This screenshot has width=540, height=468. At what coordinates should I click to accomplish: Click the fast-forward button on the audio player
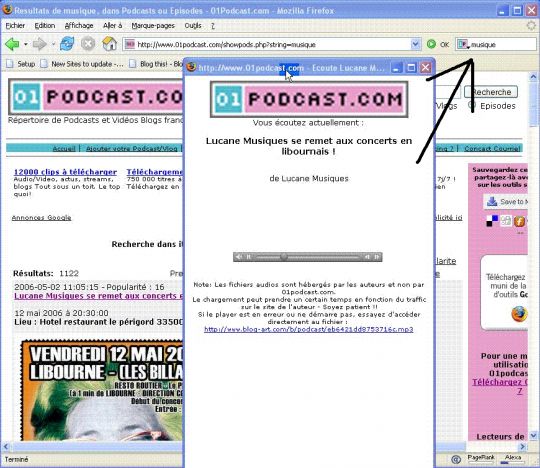tap(377, 257)
